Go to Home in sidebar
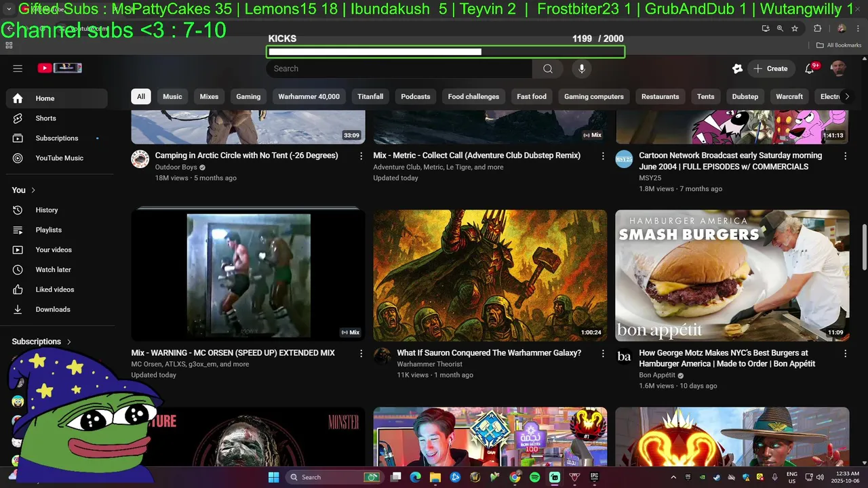The width and height of the screenshot is (868, 488). pyautogui.click(x=58, y=98)
